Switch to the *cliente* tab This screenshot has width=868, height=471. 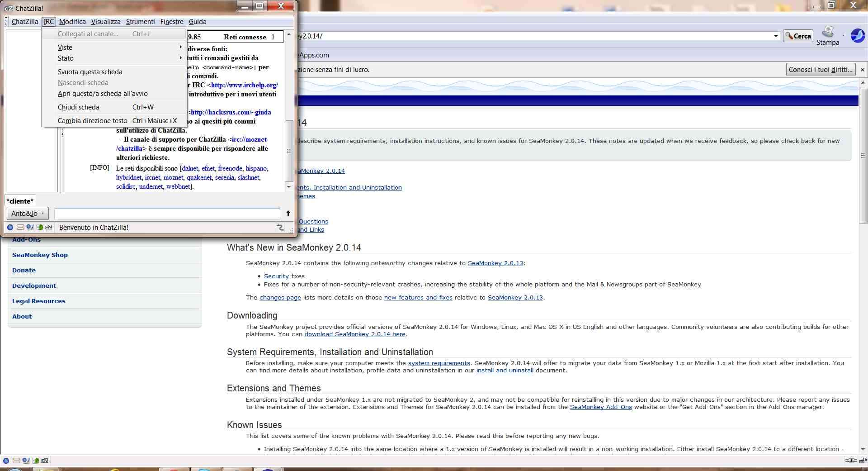click(x=20, y=201)
